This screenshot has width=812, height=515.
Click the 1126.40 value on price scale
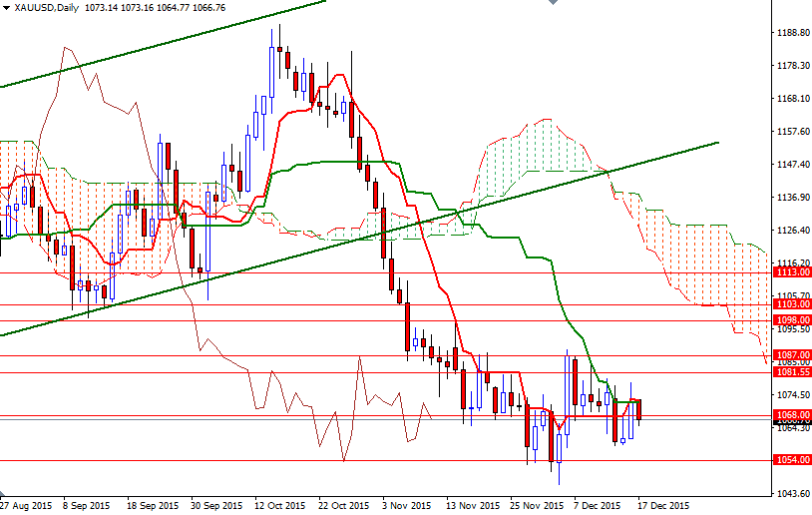(x=791, y=231)
